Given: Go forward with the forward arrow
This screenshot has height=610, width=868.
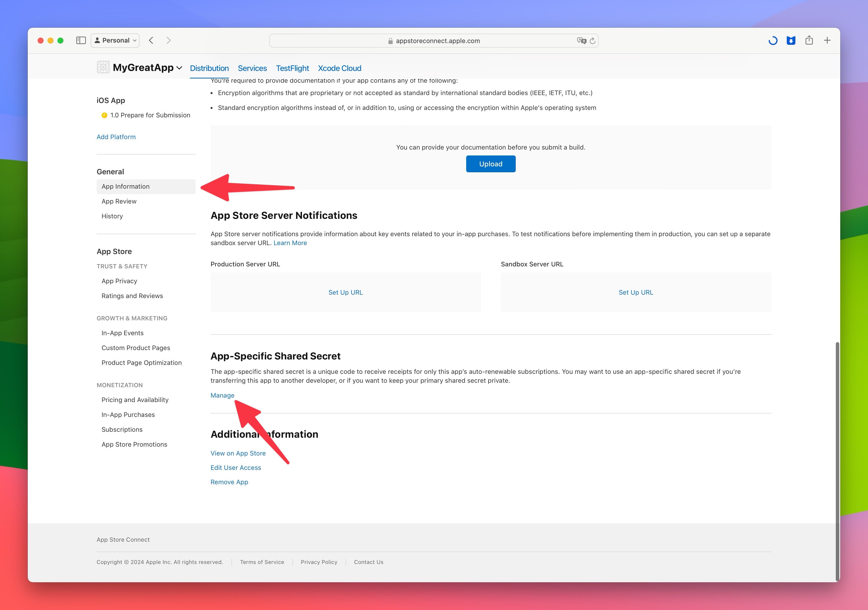Looking at the screenshot, I should pyautogui.click(x=169, y=40).
